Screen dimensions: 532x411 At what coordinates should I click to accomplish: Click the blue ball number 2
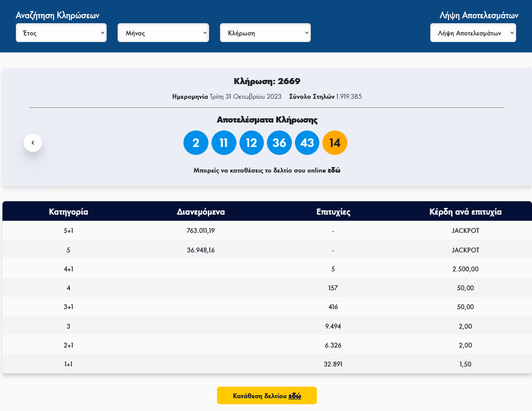pyautogui.click(x=196, y=143)
